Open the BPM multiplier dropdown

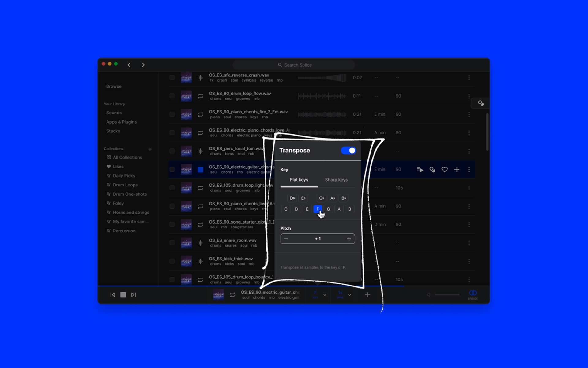tap(349, 295)
